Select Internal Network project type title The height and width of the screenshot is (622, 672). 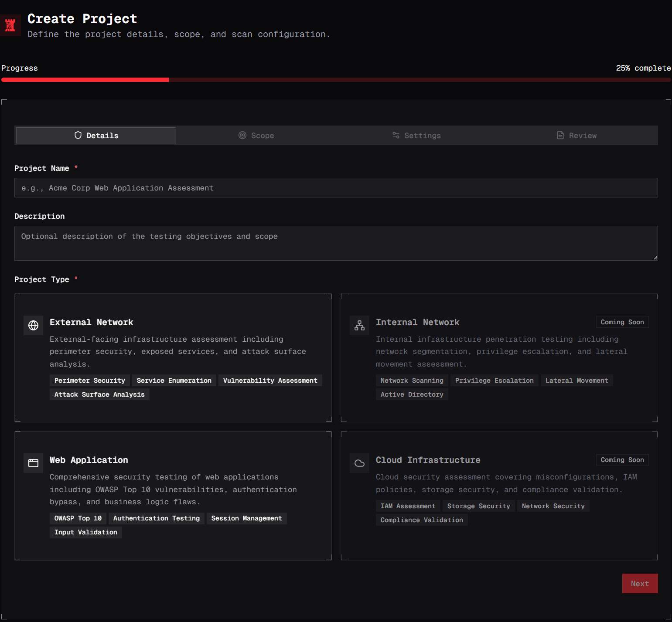pos(417,323)
